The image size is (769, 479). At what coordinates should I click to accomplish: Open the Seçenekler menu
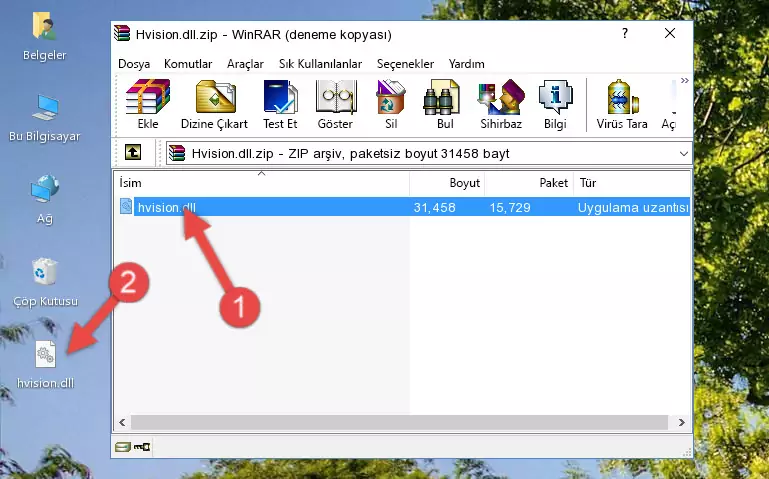tap(405, 64)
